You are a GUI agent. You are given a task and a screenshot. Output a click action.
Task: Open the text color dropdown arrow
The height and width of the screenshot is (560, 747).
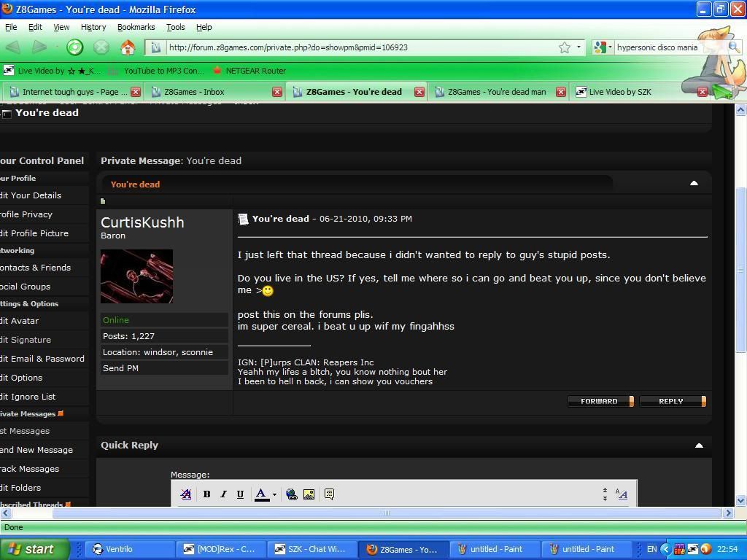click(x=274, y=494)
